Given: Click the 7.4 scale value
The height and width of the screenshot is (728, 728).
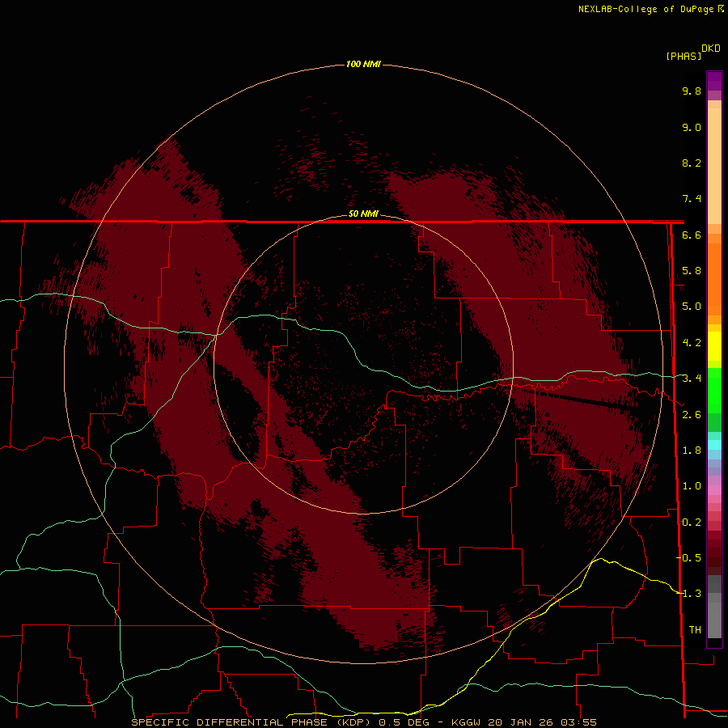Looking at the screenshot, I should point(692,199).
